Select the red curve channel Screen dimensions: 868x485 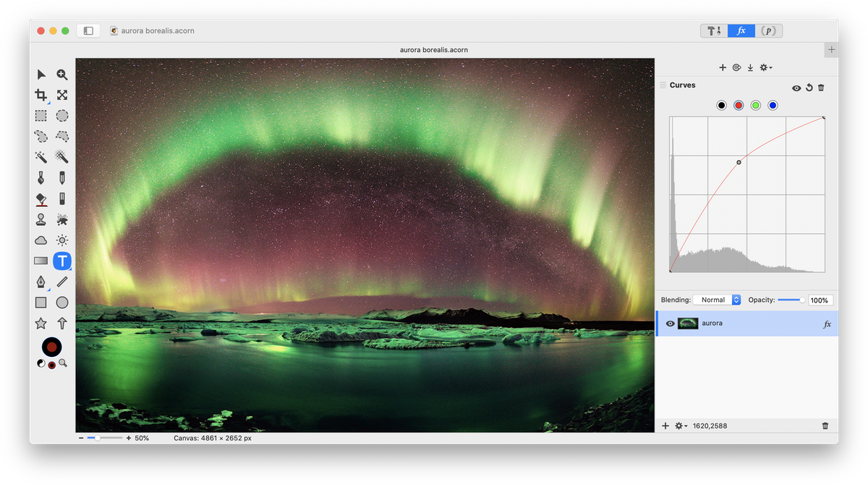[739, 106]
